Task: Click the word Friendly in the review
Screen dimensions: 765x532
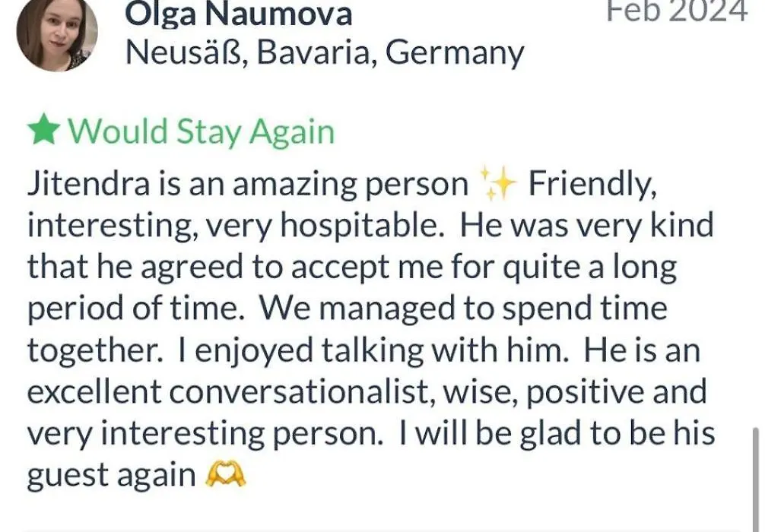Action: tap(592, 185)
